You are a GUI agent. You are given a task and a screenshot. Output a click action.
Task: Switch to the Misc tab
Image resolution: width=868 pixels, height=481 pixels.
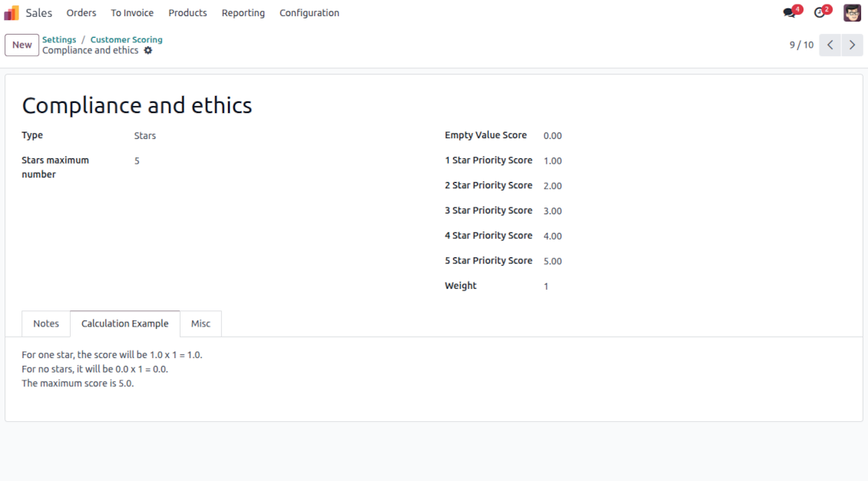[200, 323]
